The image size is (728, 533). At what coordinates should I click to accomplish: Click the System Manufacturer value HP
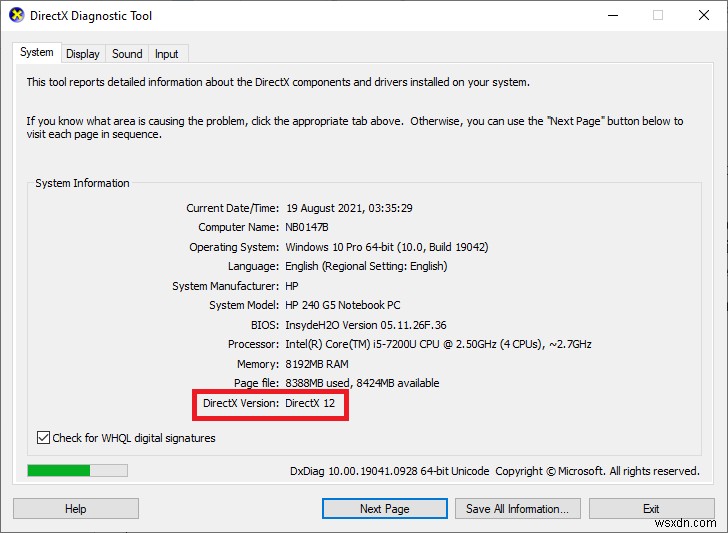pyautogui.click(x=292, y=286)
